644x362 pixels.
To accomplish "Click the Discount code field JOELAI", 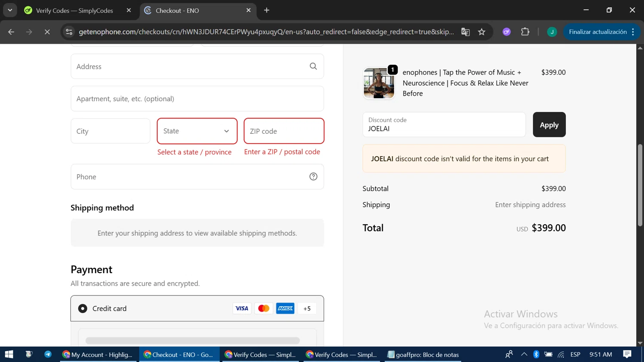I will [444, 124].
